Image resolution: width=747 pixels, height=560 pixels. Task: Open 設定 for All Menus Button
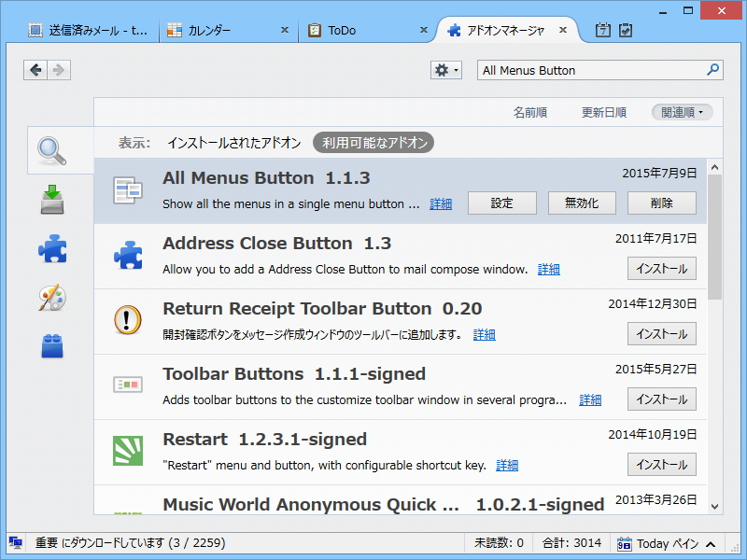click(501, 203)
